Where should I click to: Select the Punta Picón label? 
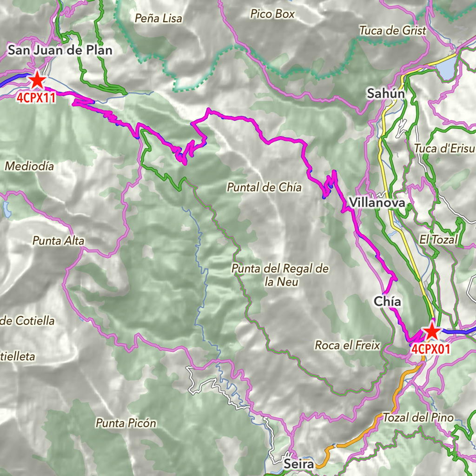click(126, 423)
